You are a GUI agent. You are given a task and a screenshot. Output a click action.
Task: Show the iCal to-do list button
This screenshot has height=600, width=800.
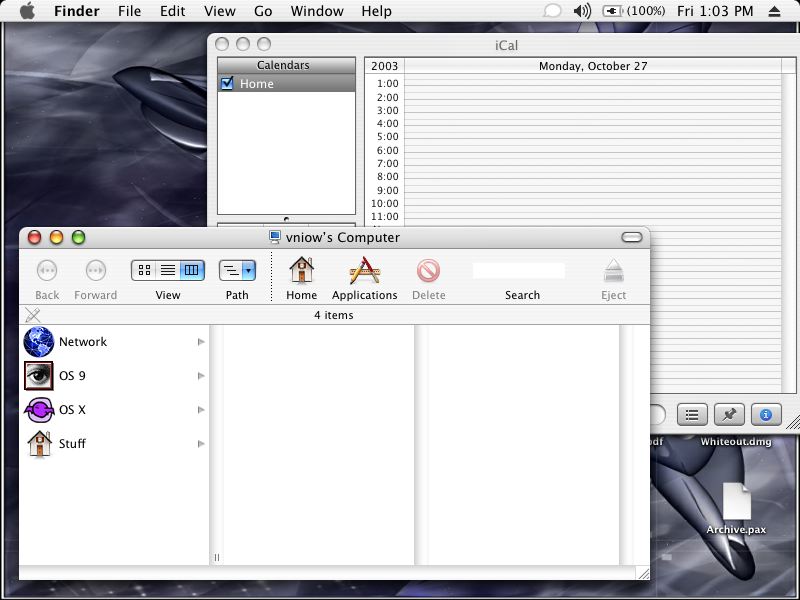tap(693, 414)
